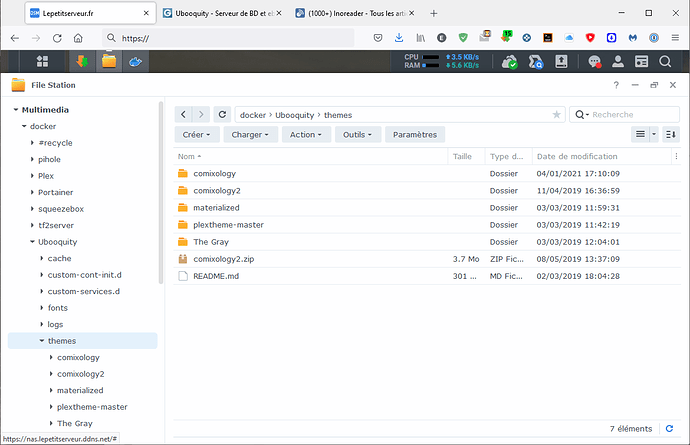Click Ubooquity in the breadcrumb path
690x445 pixels.
[x=294, y=115]
